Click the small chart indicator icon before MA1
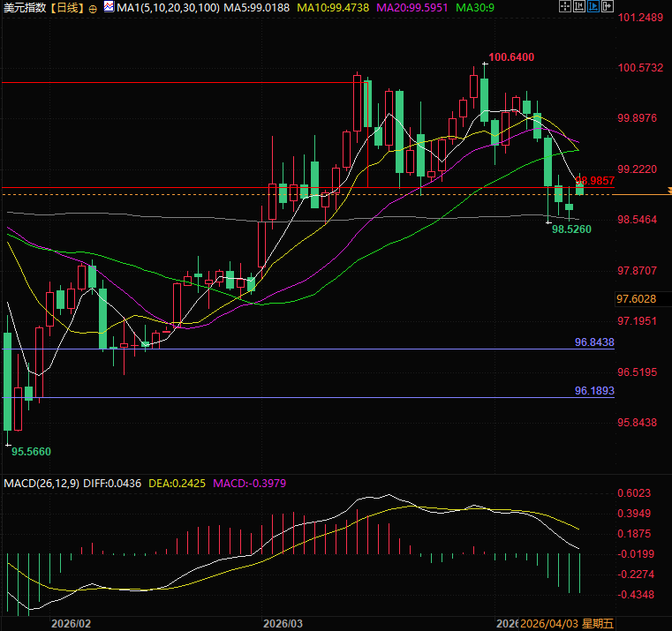Screen dimensions: 672x631 [109, 7]
